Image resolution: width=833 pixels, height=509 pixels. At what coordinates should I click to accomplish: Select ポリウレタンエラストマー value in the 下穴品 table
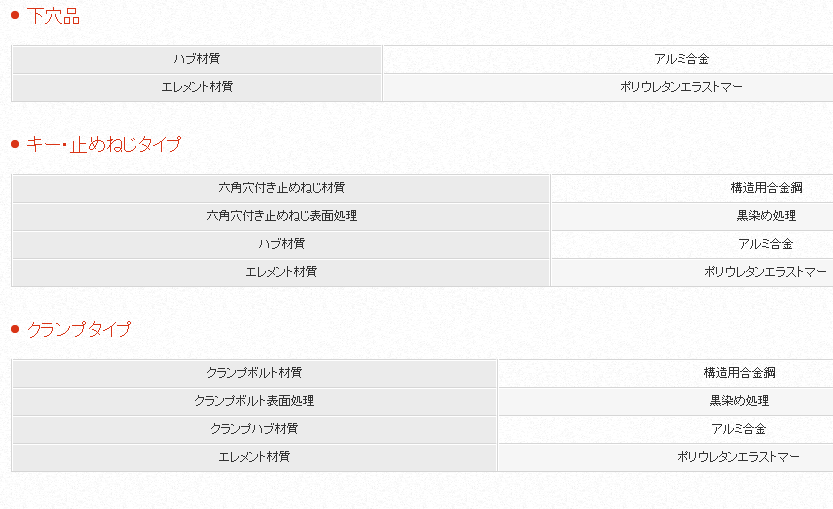point(681,87)
